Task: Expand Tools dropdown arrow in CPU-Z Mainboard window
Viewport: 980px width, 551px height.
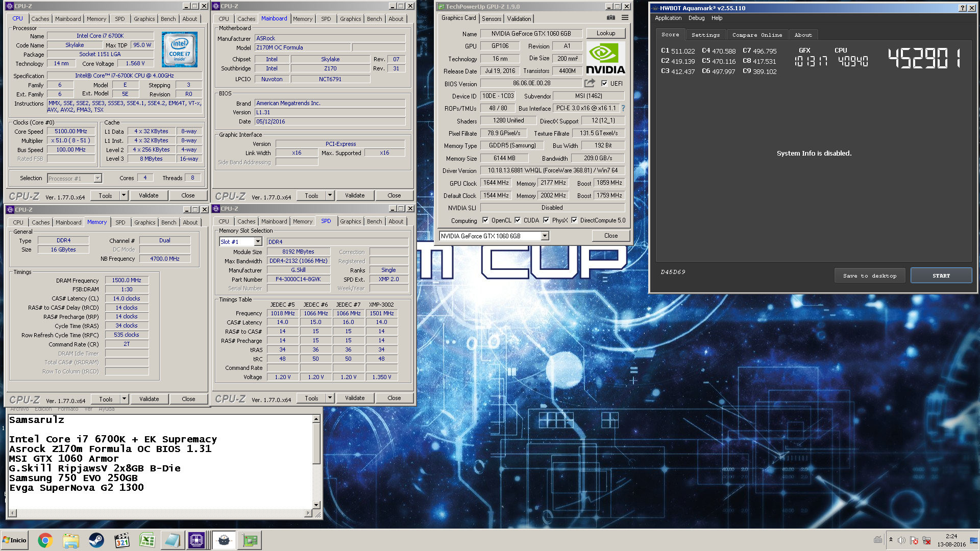Action: pos(330,195)
